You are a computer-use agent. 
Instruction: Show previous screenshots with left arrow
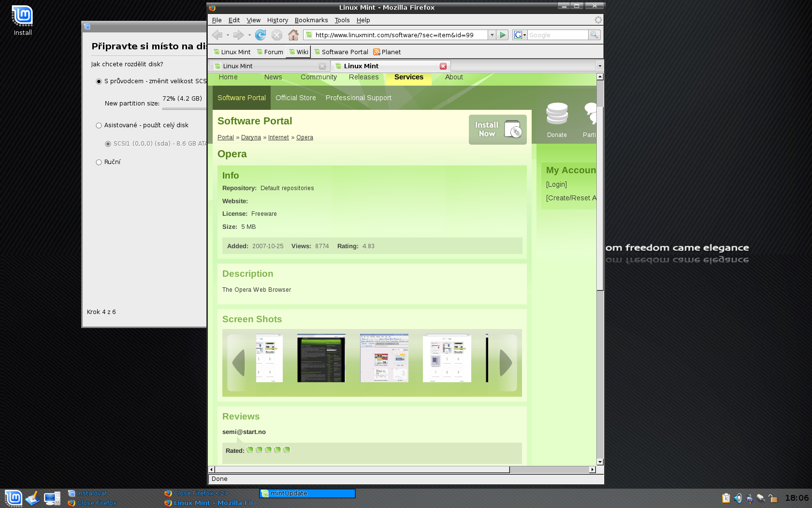238,362
